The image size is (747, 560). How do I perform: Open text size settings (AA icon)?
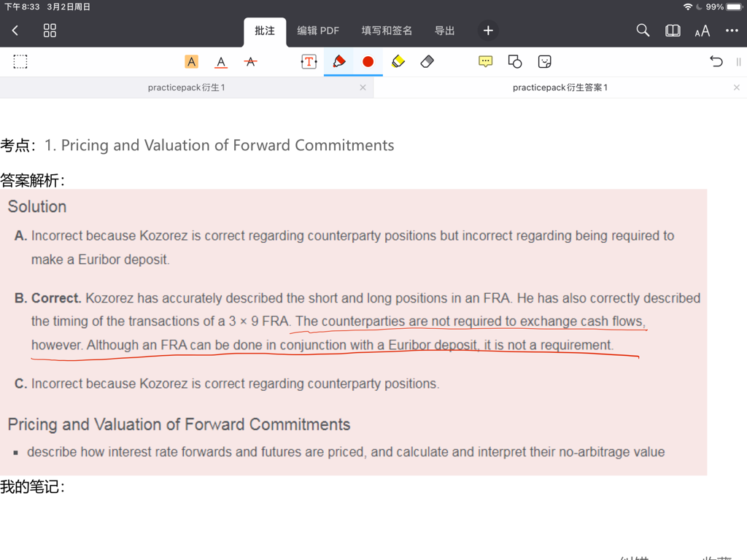[x=703, y=31]
